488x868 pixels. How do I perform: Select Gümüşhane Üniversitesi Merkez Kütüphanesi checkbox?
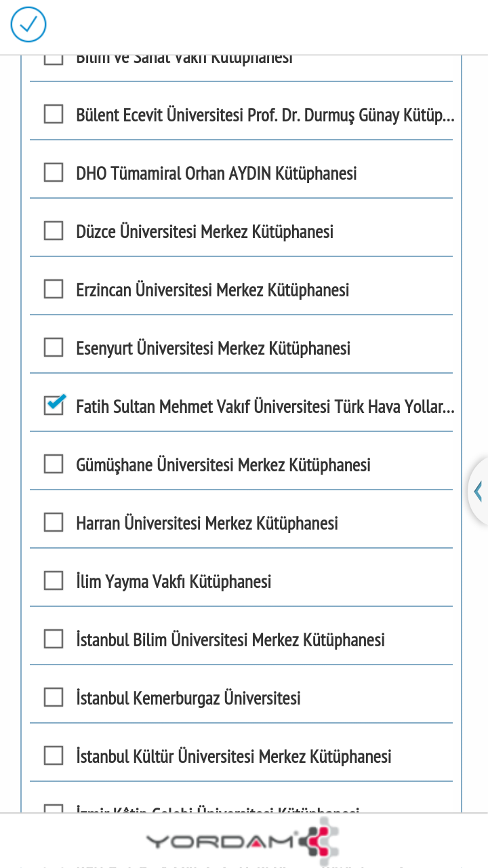pos(54,465)
